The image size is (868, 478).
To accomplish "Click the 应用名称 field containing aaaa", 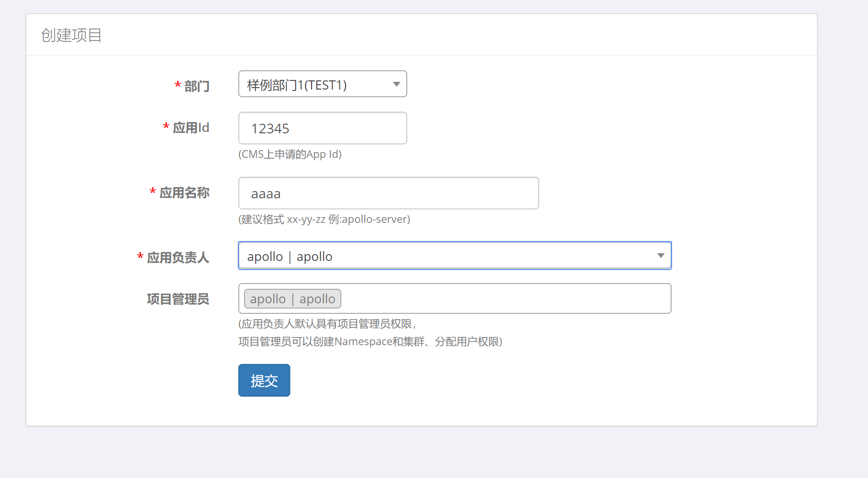I will pyautogui.click(x=388, y=194).
